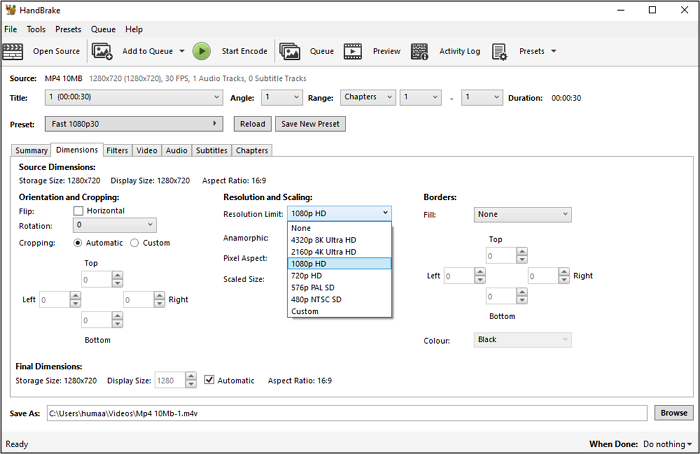This screenshot has height=454, width=700.
Task: Open the Activity Log icon
Action: pyautogui.click(x=420, y=51)
